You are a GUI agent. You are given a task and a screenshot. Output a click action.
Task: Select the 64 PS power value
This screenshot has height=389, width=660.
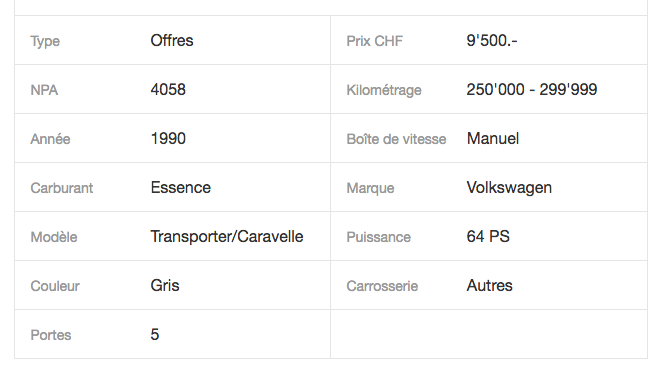(488, 237)
